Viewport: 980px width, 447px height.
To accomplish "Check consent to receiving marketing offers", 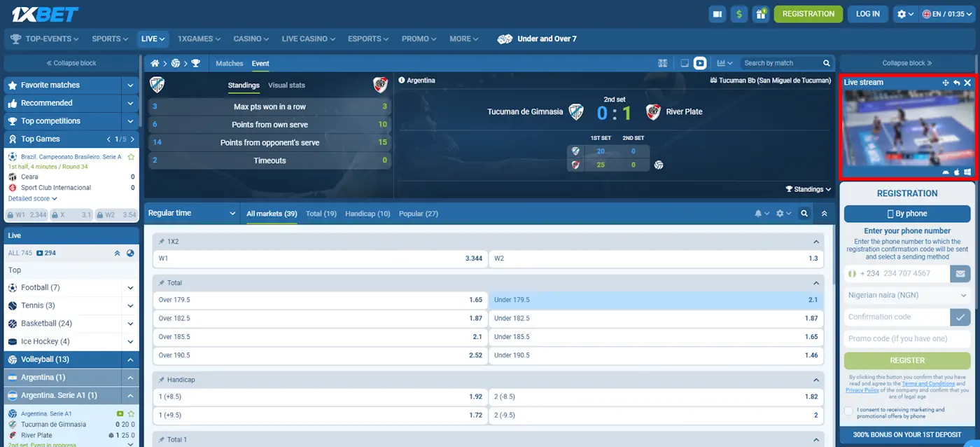I will [848, 411].
